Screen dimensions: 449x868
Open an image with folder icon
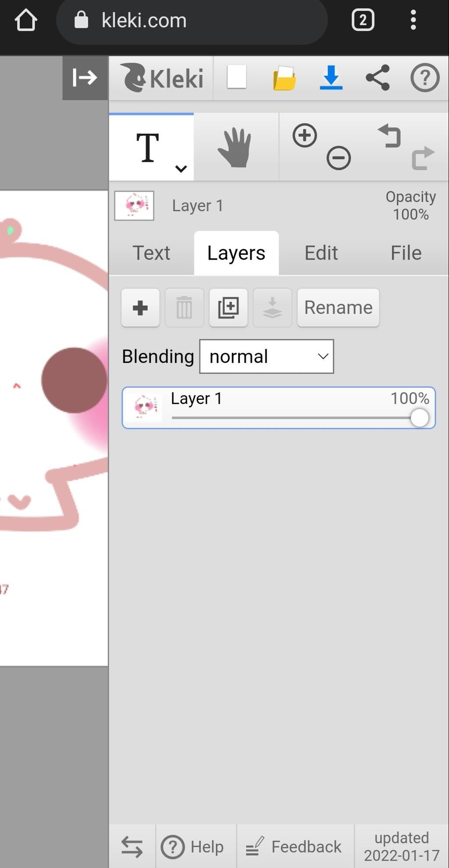pos(284,78)
